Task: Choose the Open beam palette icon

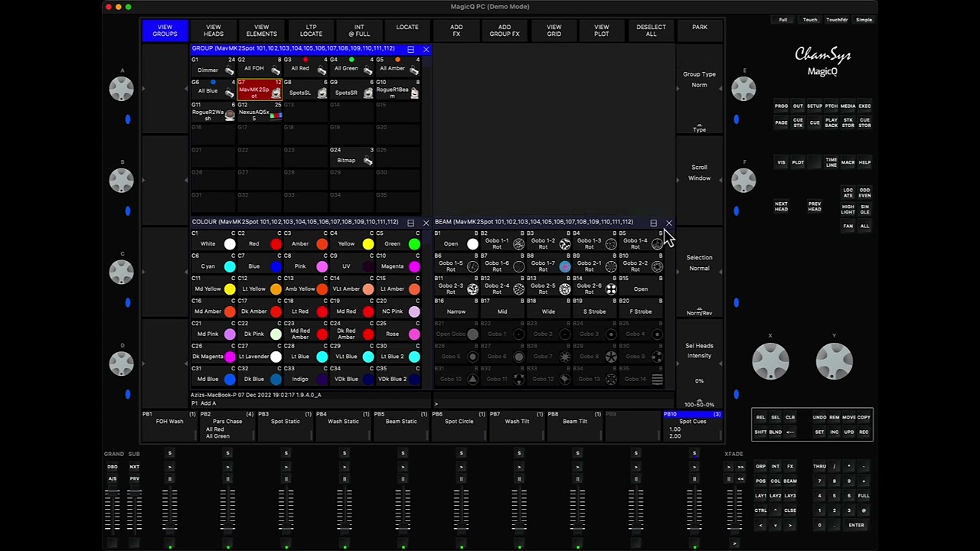Action: pyautogui.click(x=472, y=244)
